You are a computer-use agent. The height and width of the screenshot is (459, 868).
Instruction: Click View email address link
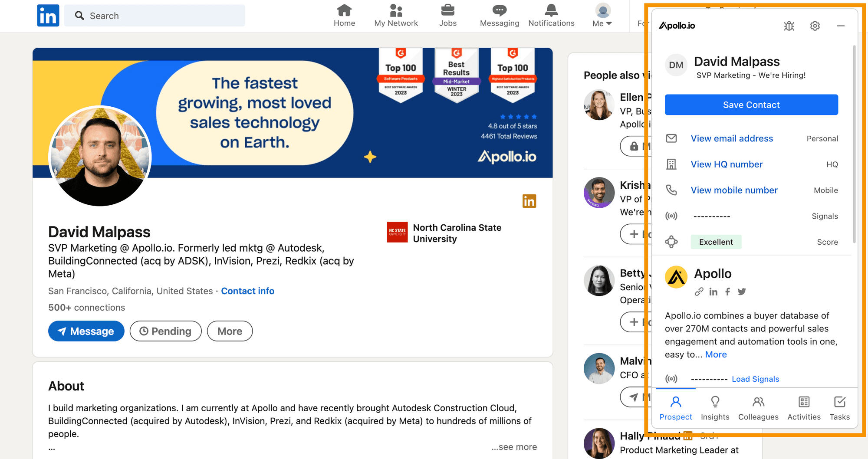coord(732,138)
